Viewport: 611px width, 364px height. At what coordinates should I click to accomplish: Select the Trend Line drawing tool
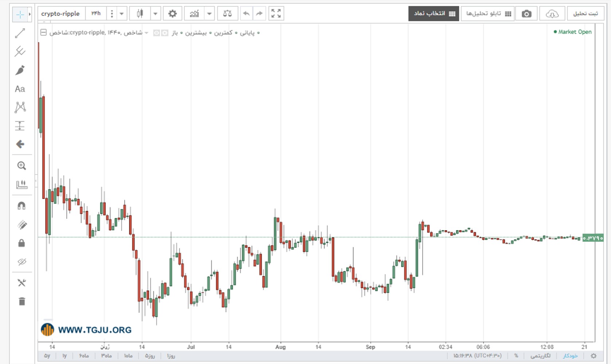(20, 33)
